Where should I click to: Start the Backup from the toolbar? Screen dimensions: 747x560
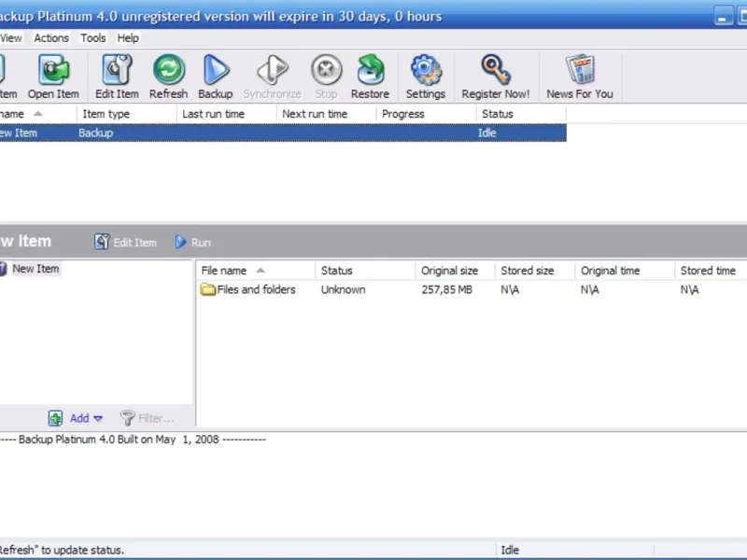tap(215, 77)
